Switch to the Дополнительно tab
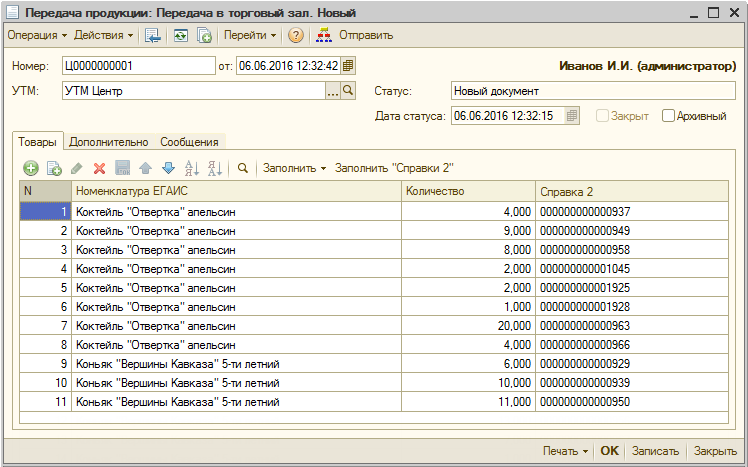The image size is (748, 467). point(109,142)
